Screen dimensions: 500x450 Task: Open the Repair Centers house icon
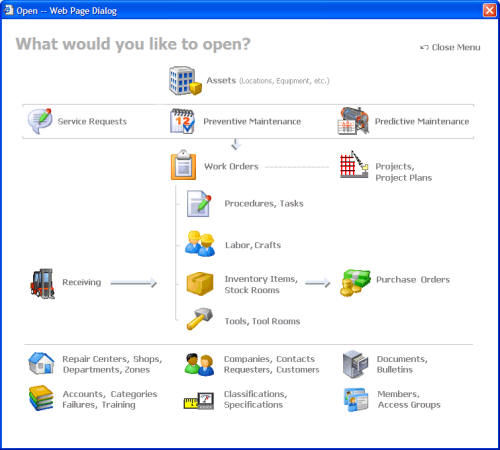[x=41, y=363]
